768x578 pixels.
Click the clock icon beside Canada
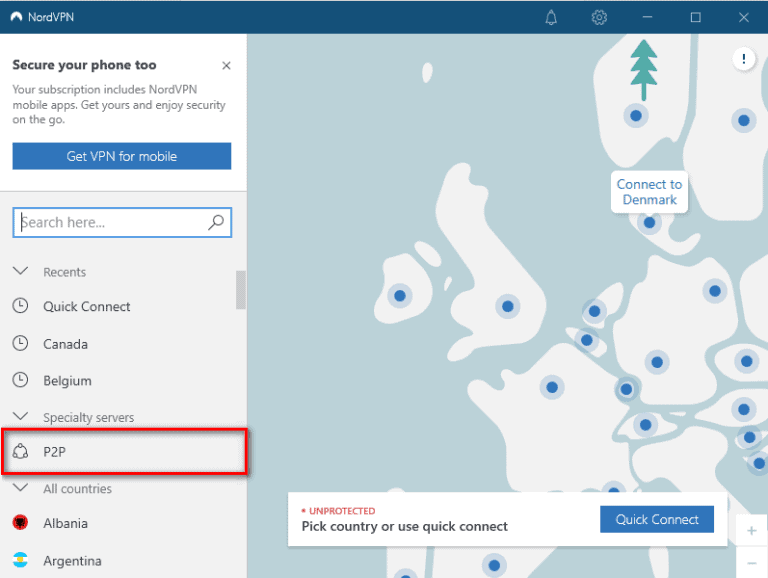coord(20,343)
